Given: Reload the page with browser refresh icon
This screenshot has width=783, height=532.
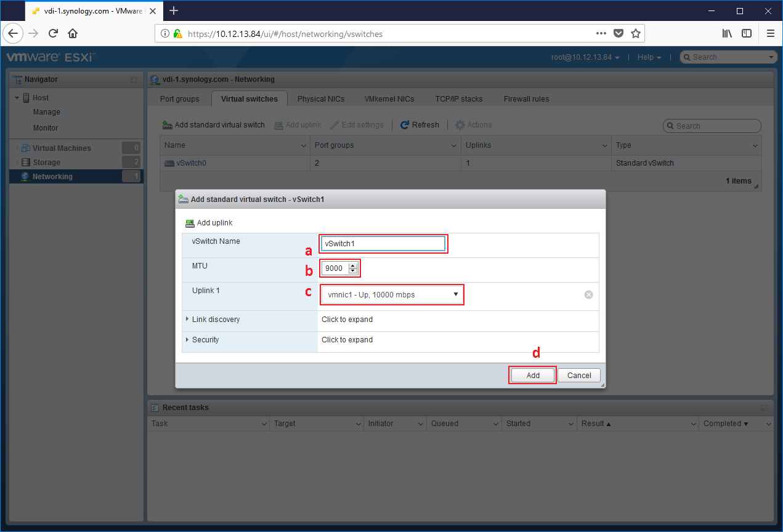Looking at the screenshot, I should click(x=53, y=33).
